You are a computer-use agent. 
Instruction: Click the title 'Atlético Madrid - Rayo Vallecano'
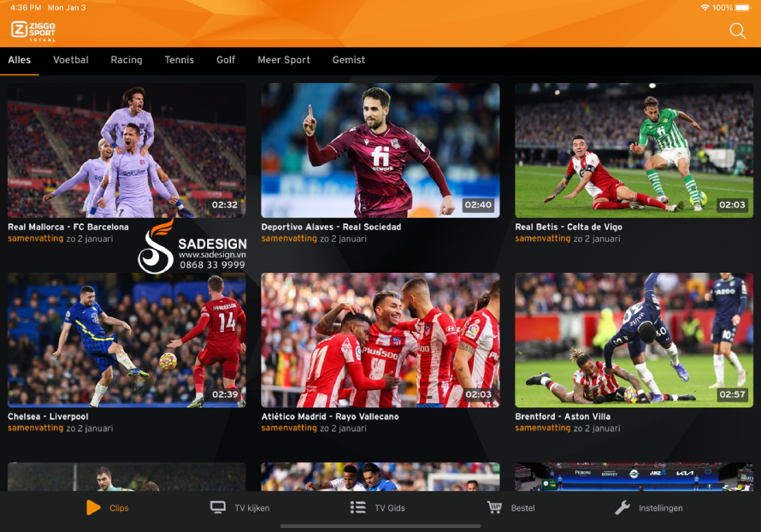click(330, 417)
